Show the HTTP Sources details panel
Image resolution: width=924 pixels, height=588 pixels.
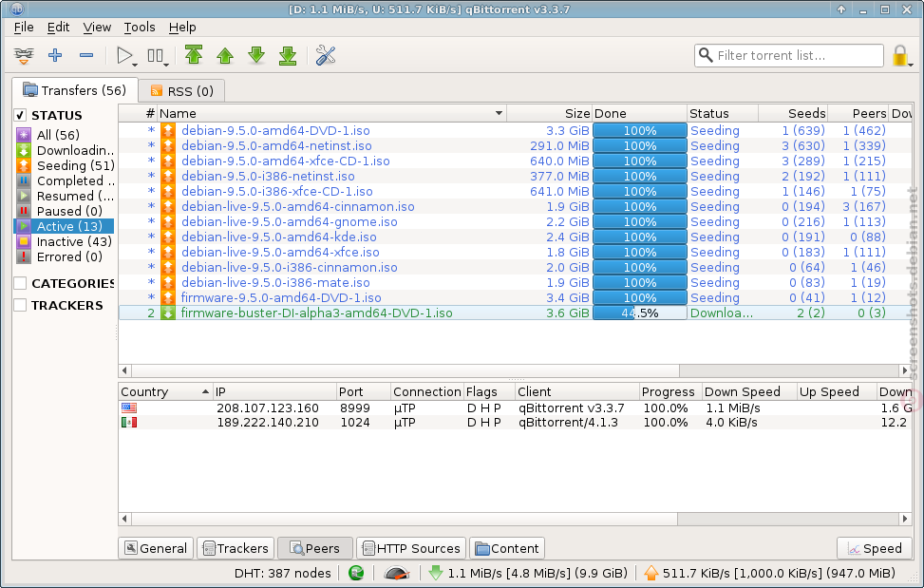point(411,548)
